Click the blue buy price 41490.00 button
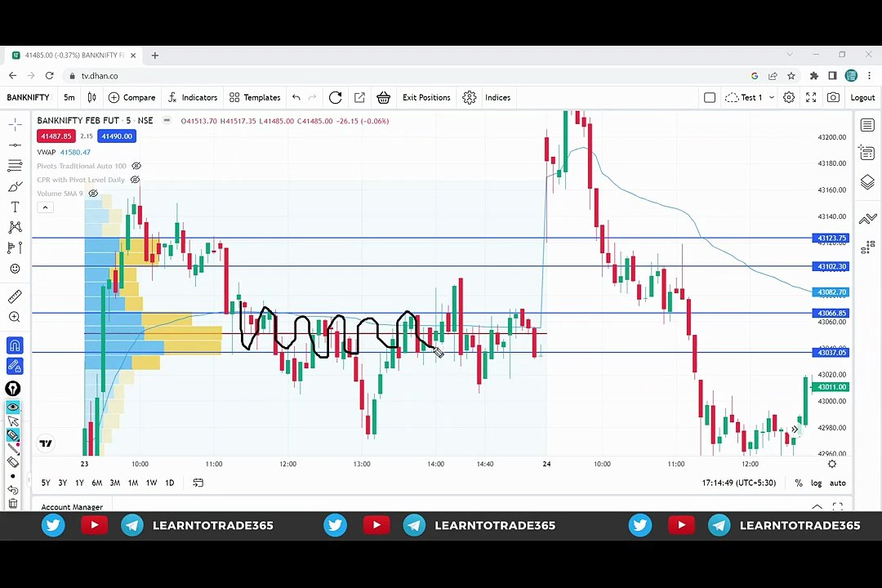This screenshot has height=588, width=882. click(x=117, y=136)
